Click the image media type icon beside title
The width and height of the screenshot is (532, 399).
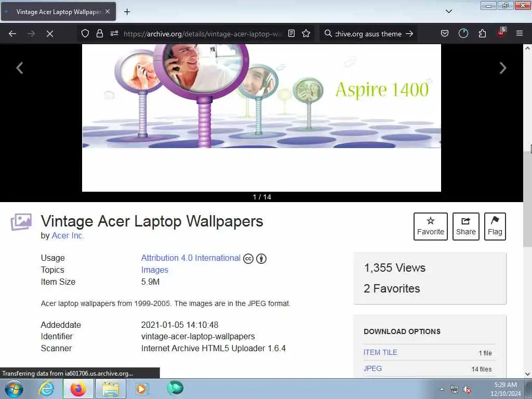coord(21,222)
